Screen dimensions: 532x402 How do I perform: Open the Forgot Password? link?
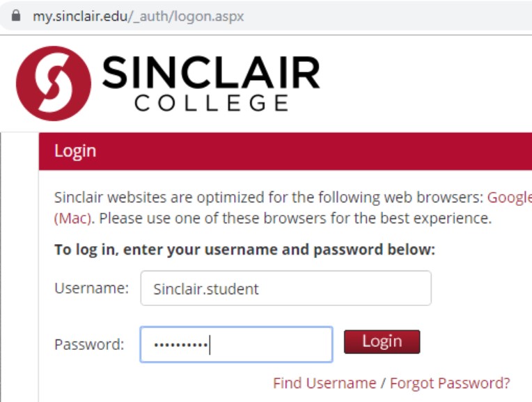pyautogui.click(x=450, y=383)
